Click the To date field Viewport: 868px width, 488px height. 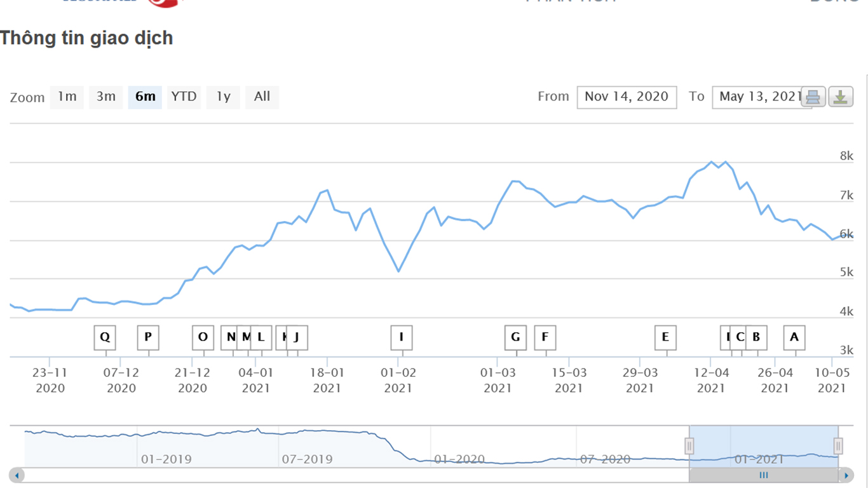pos(756,97)
